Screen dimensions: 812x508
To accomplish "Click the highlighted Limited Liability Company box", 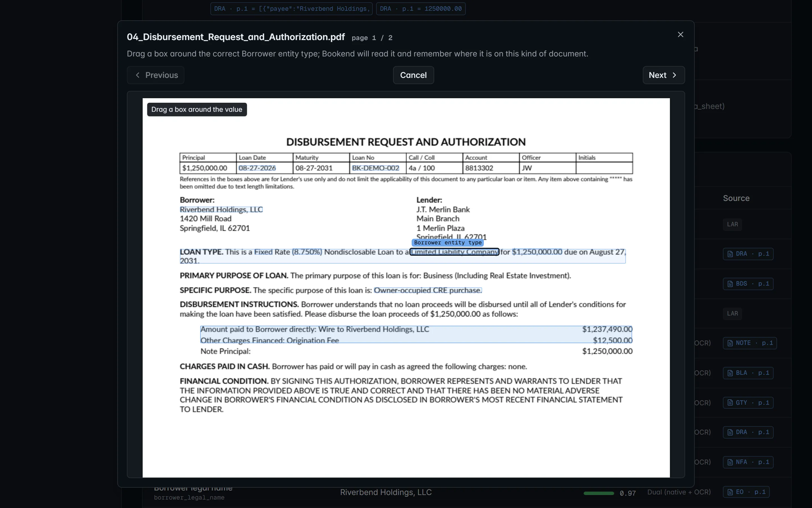I will point(454,252).
